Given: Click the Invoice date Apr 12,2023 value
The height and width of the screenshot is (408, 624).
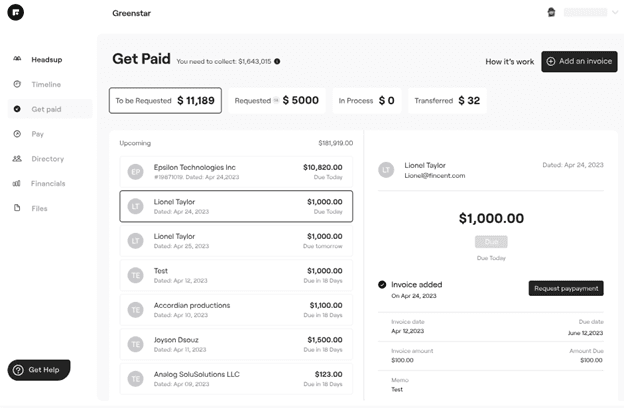Looking at the screenshot, I should (x=408, y=331).
